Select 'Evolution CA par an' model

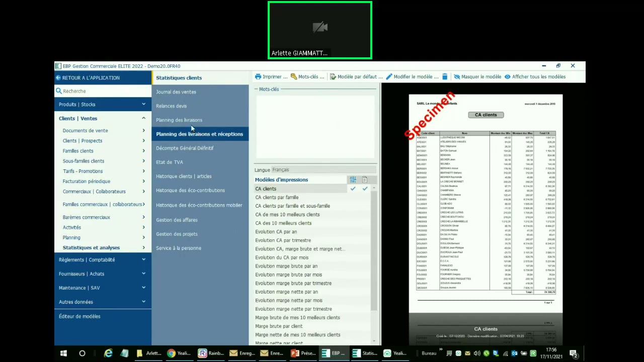276,232
